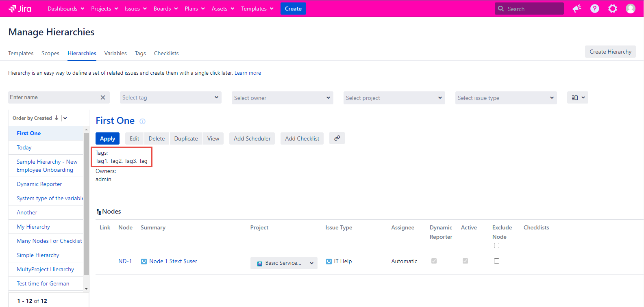The width and height of the screenshot is (644, 307).
Task: Toggle the Exclude Node header checkbox
Action: [496, 245]
